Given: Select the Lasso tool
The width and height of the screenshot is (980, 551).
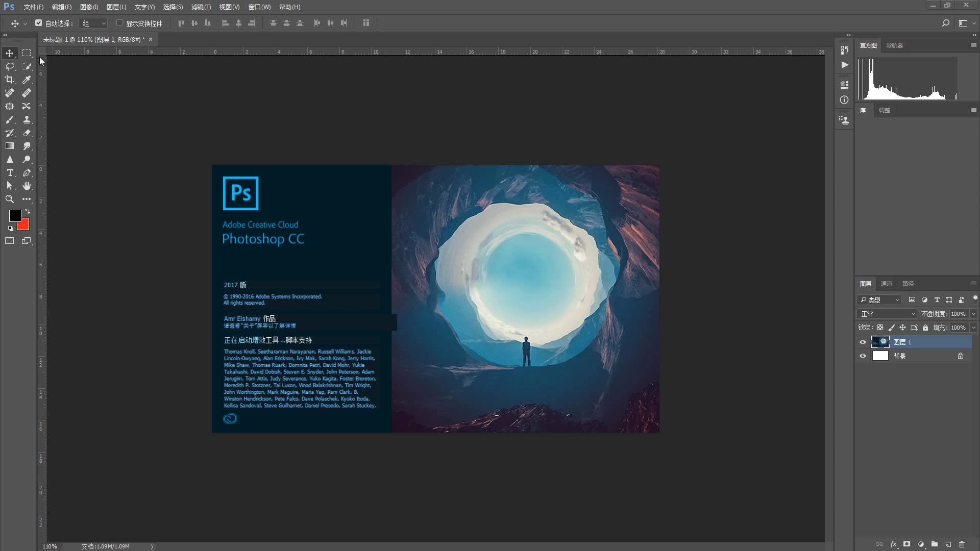Looking at the screenshot, I should (x=10, y=66).
